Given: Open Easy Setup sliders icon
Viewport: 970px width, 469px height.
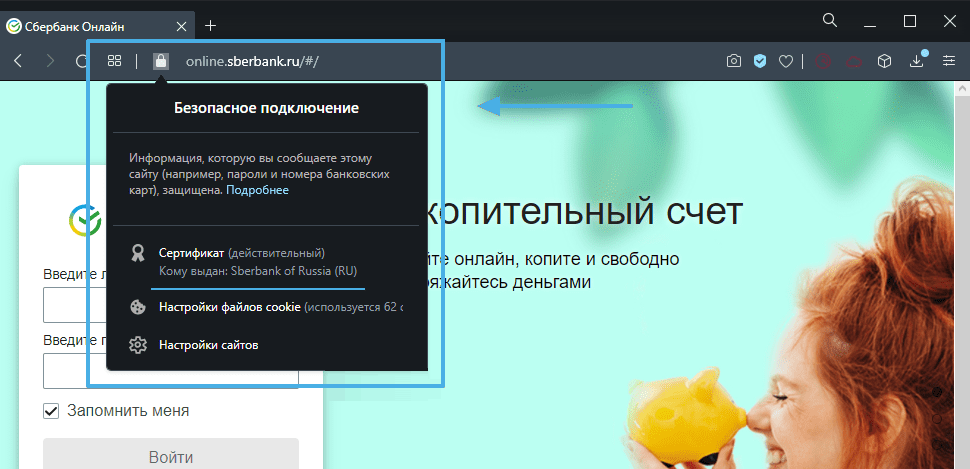Looking at the screenshot, I should click(948, 62).
